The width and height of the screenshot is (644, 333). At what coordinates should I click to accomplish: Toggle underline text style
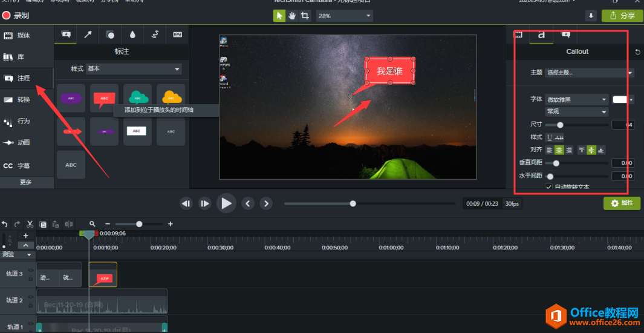pyautogui.click(x=550, y=137)
